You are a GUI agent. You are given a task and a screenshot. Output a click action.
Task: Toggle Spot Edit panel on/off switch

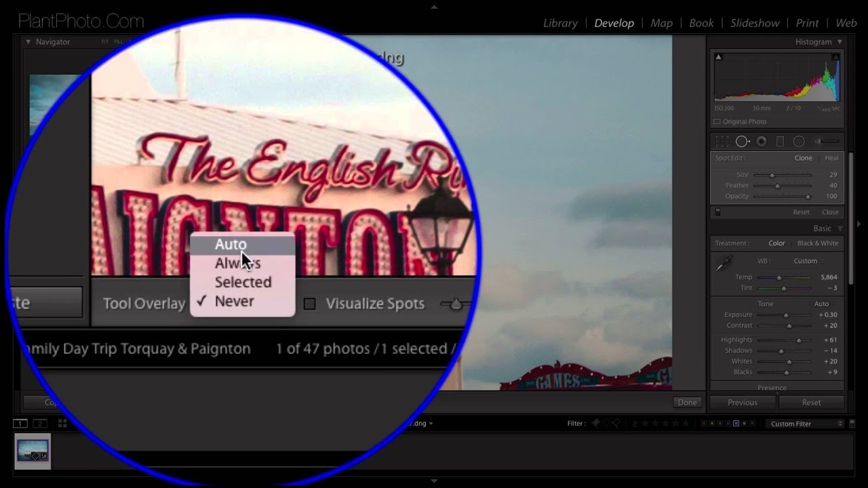[718, 212]
